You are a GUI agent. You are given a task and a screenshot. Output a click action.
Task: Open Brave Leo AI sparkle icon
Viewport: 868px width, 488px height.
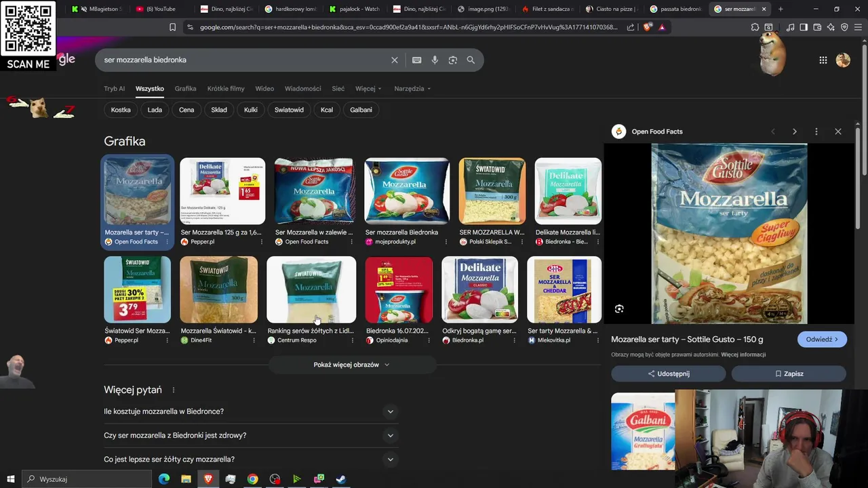point(831,27)
